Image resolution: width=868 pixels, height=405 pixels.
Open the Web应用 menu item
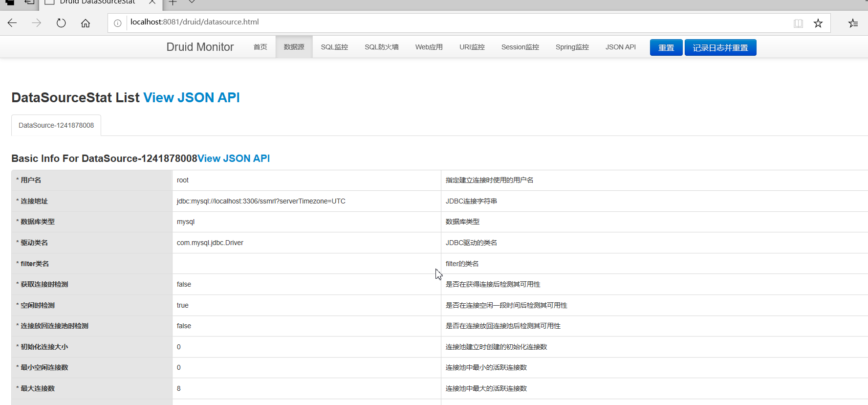tap(429, 47)
